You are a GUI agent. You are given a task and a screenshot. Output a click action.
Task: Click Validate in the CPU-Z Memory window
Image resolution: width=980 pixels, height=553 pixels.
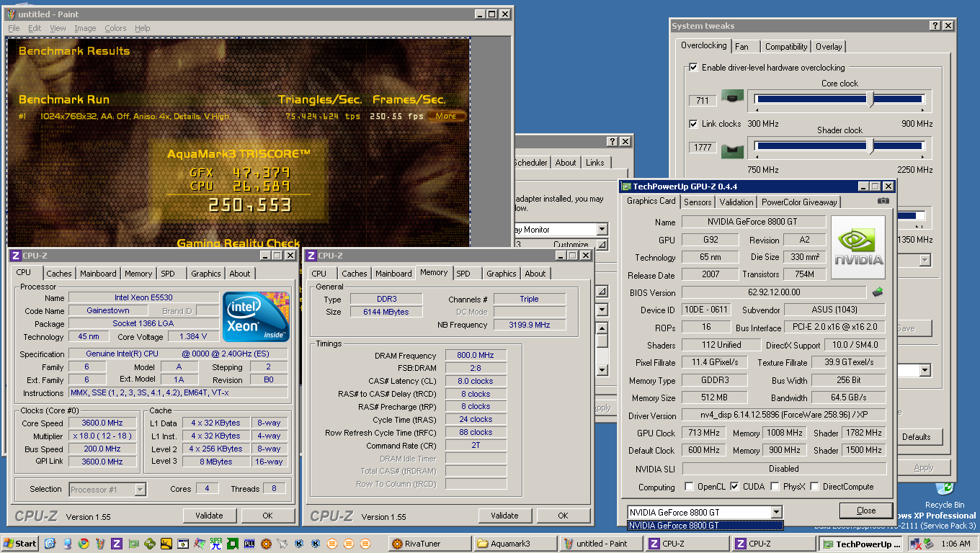coord(504,516)
